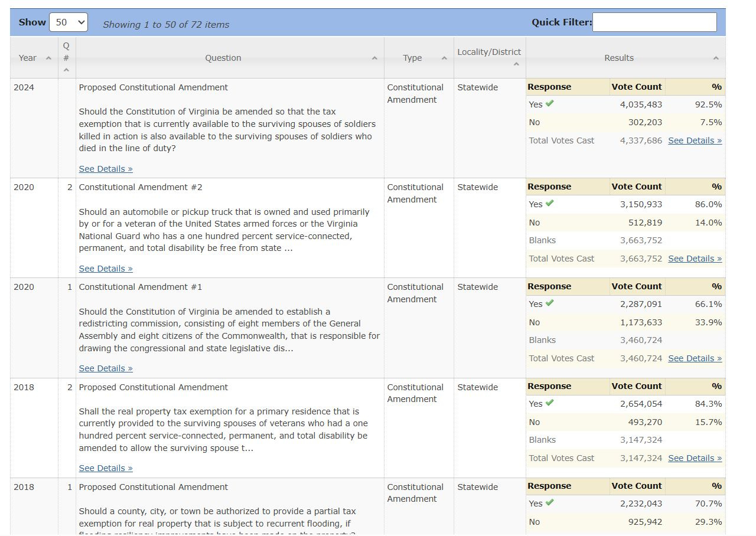The width and height of the screenshot is (756, 536).
Task: Sort by the Q # column header
Action: tap(67, 58)
